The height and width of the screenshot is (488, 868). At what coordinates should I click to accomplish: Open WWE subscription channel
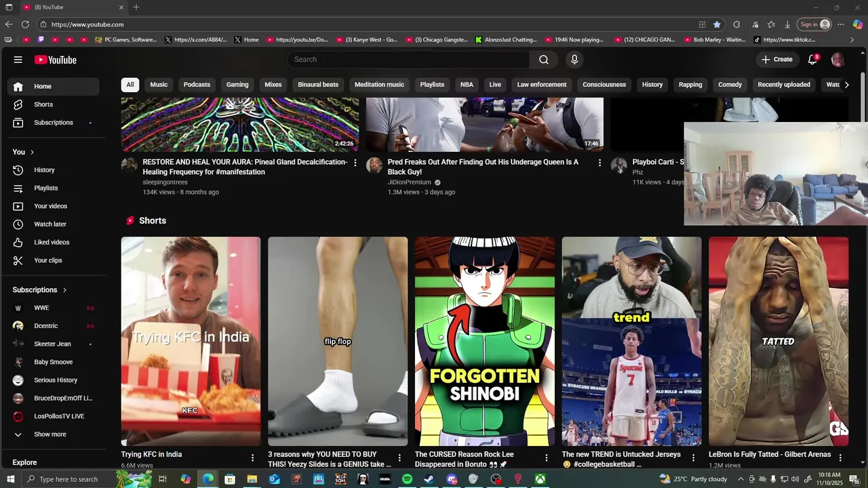tap(53, 308)
